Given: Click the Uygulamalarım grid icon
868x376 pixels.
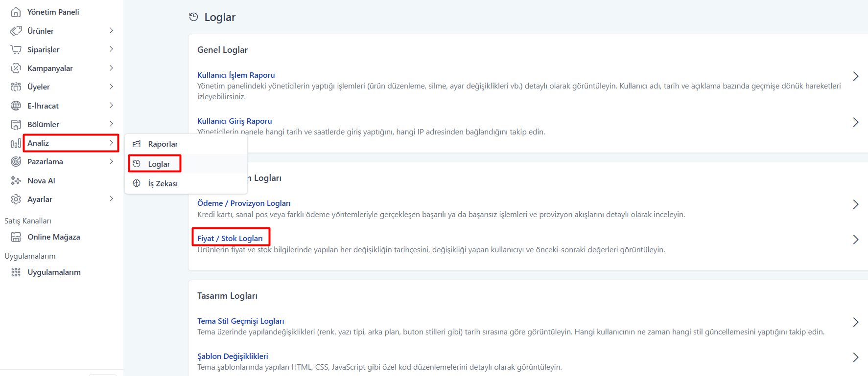Looking at the screenshot, I should pyautogui.click(x=16, y=272).
